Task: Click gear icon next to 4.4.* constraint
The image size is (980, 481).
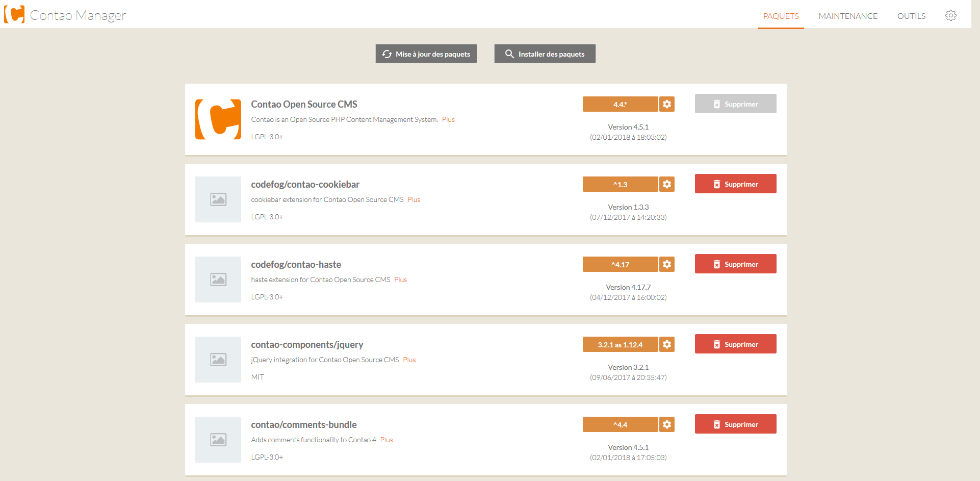Action: [667, 104]
